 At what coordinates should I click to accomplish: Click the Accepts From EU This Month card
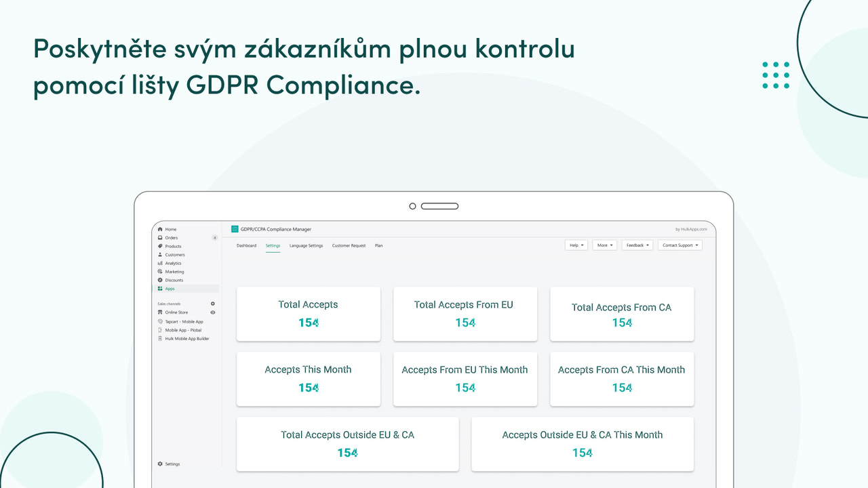[x=465, y=379]
